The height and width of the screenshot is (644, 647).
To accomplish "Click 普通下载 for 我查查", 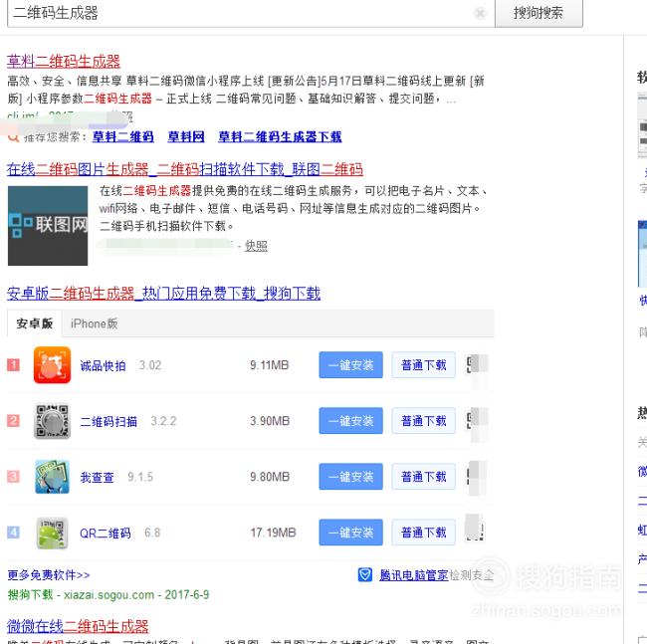I will pyautogui.click(x=424, y=477).
